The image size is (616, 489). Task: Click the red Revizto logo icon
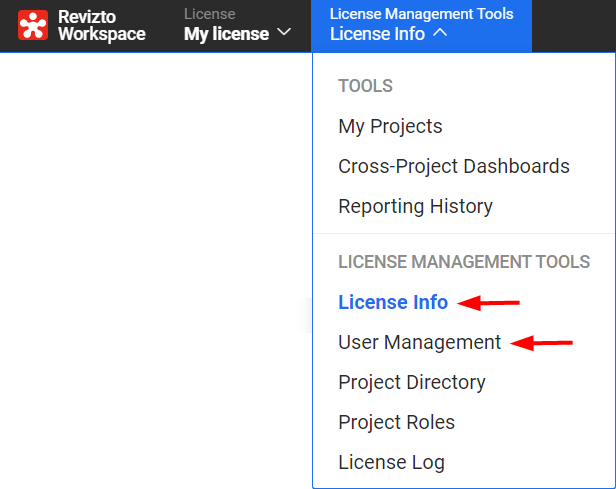(x=33, y=25)
